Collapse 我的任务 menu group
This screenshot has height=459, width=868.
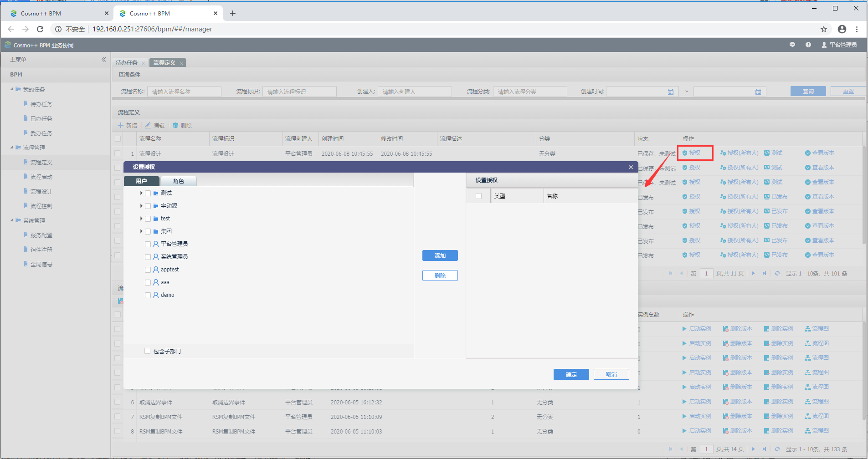click(x=11, y=89)
